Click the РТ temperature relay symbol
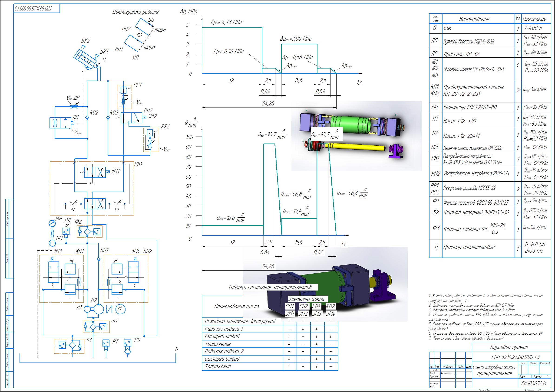 (x=106, y=345)
